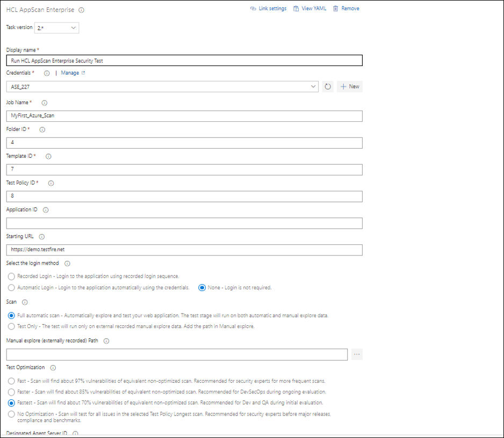This screenshot has height=438, width=504.
Task: Click the New credentials button
Action: 350,87
